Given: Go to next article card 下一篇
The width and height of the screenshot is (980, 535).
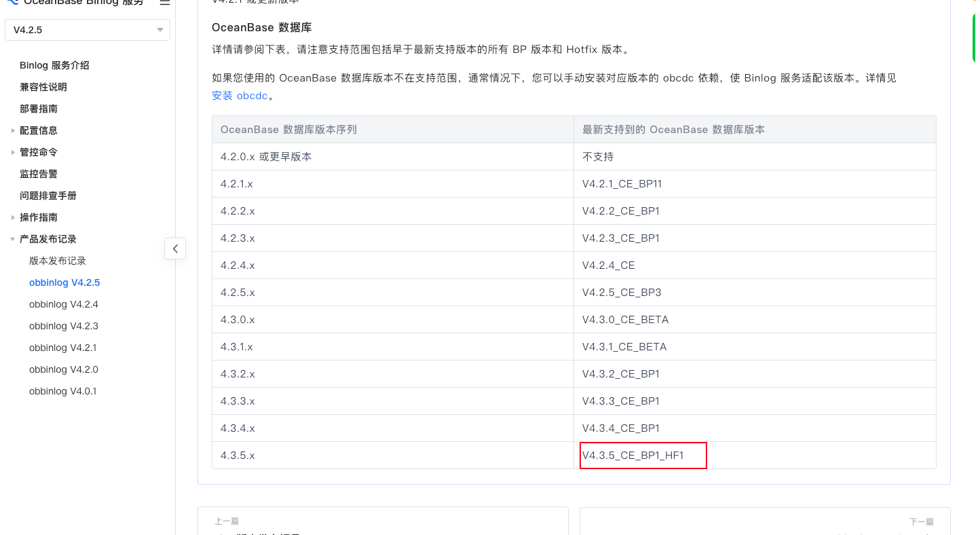Looking at the screenshot, I should point(765,521).
